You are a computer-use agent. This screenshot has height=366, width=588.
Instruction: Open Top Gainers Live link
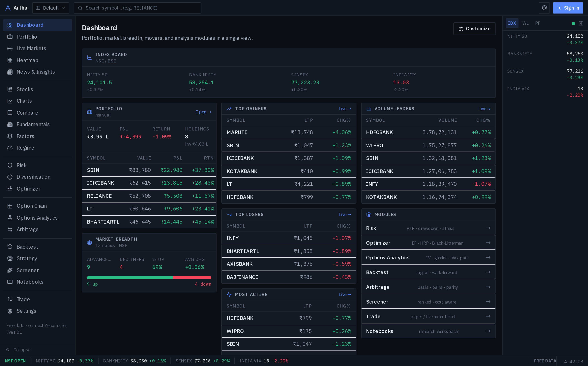pyautogui.click(x=345, y=109)
